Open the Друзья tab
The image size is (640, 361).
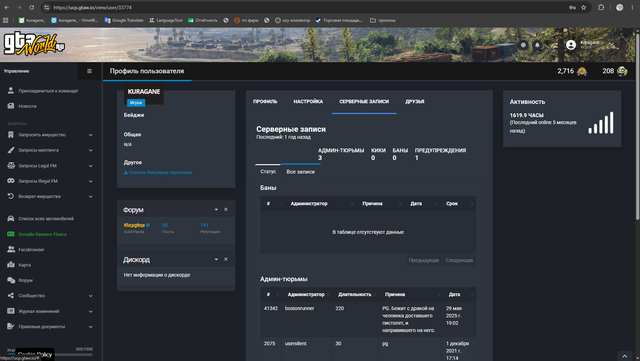(x=415, y=102)
